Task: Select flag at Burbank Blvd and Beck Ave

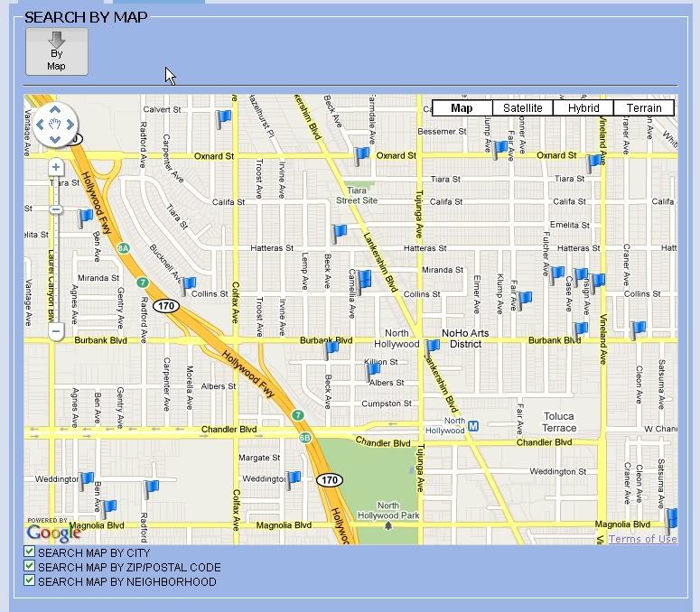Action: coord(331,349)
